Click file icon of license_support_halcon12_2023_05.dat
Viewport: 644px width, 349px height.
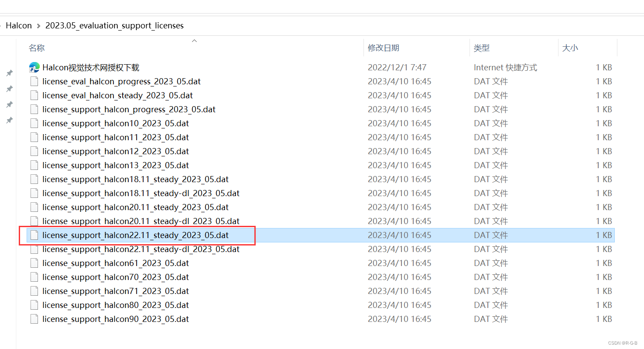34,151
